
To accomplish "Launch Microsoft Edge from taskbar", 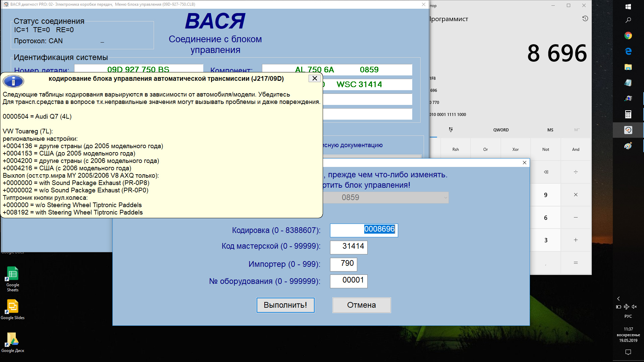I will (628, 51).
